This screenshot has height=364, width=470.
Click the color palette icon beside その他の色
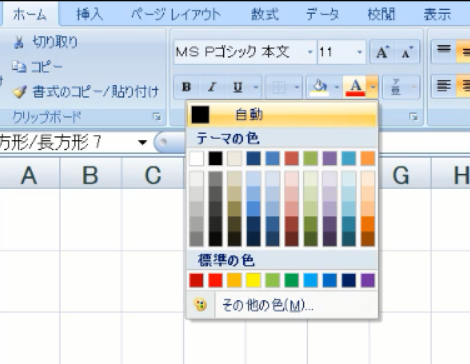(x=200, y=305)
